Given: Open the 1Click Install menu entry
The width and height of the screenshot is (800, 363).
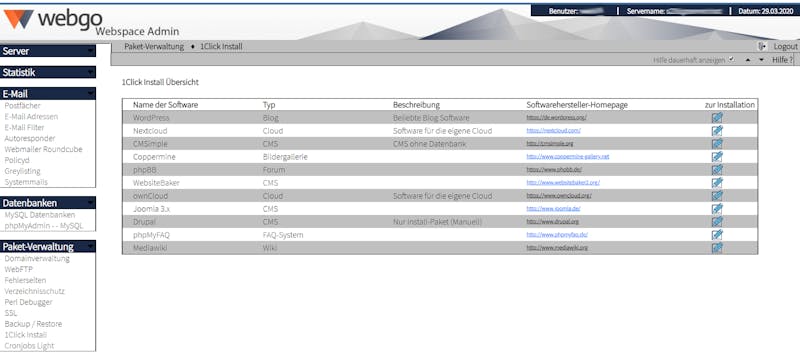Looking at the screenshot, I should tap(26, 335).
